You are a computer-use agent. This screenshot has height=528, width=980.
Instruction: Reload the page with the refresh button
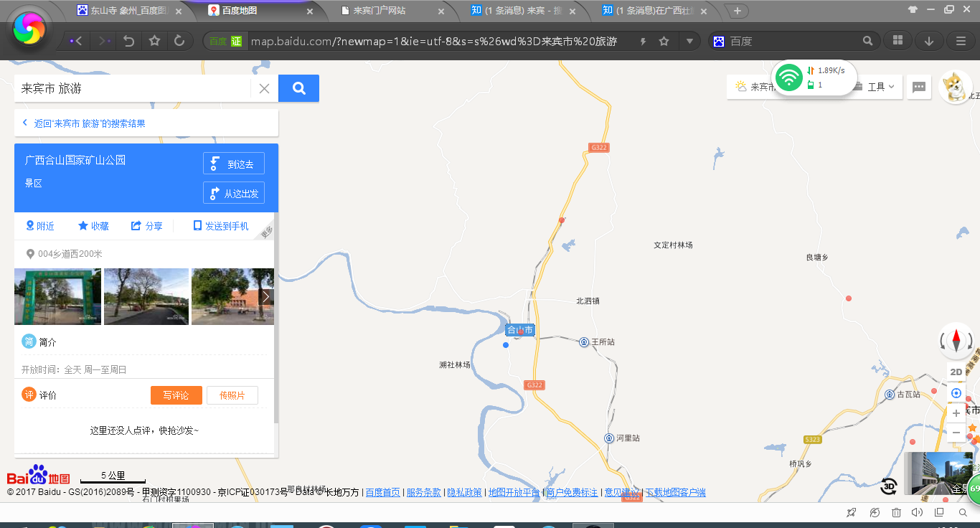point(179,41)
